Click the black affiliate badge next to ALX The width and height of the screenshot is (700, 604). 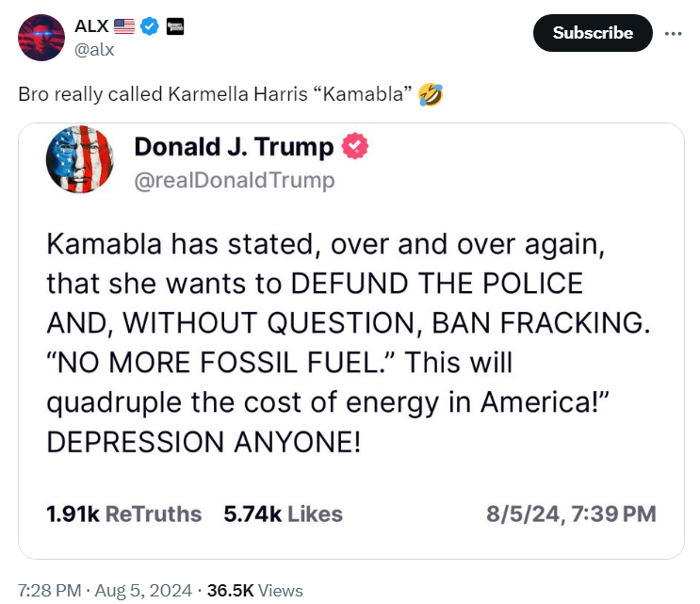click(x=175, y=26)
